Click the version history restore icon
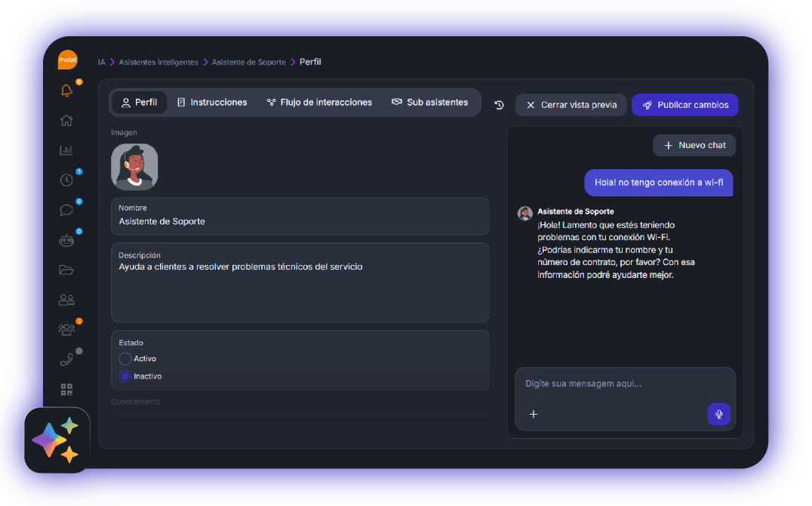Image resolution: width=812 pixels, height=506 pixels. (500, 105)
